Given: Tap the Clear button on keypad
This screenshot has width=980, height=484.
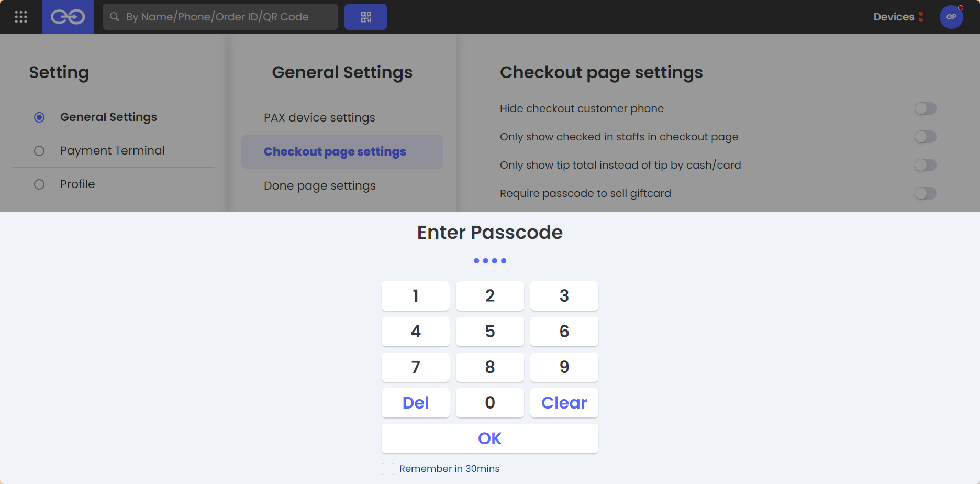Looking at the screenshot, I should pos(564,403).
